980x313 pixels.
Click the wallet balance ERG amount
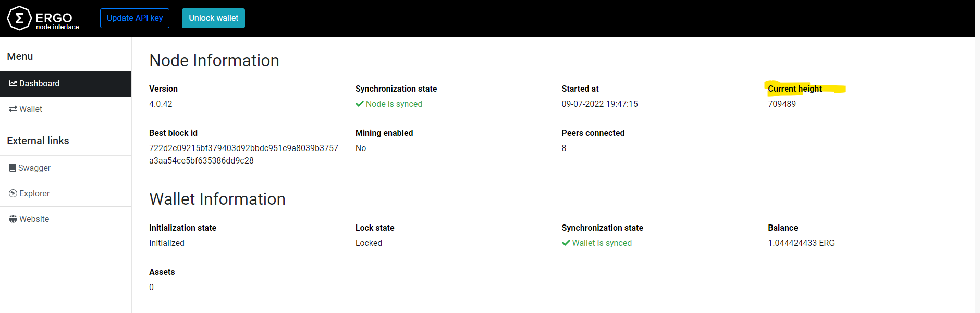coord(801,243)
